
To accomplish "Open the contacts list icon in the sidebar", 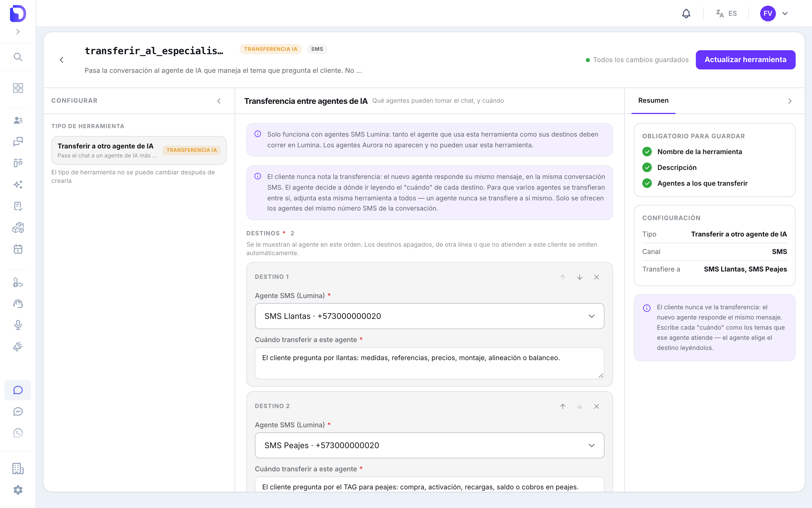I will pos(18,120).
